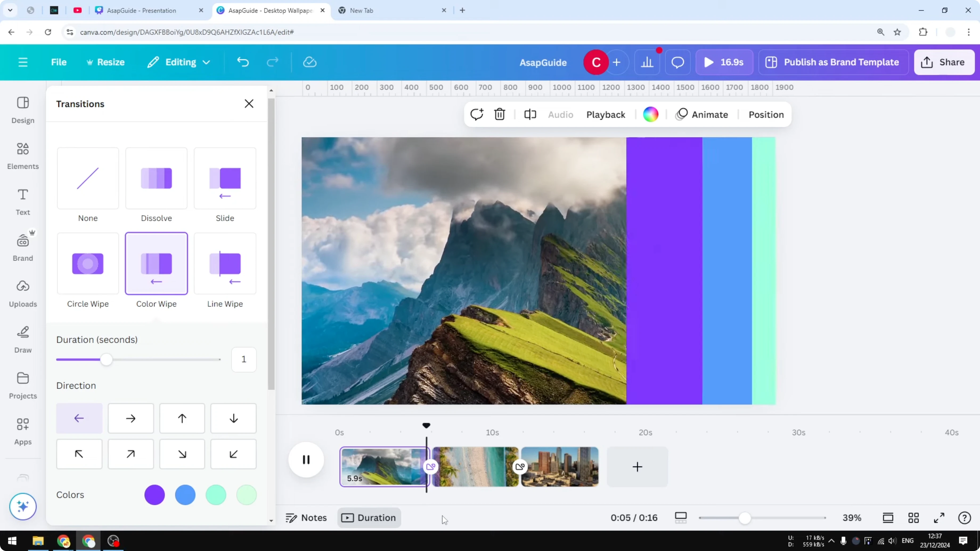The image size is (980, 551).
Task: Click the File menu
Action: coord(59,62)
